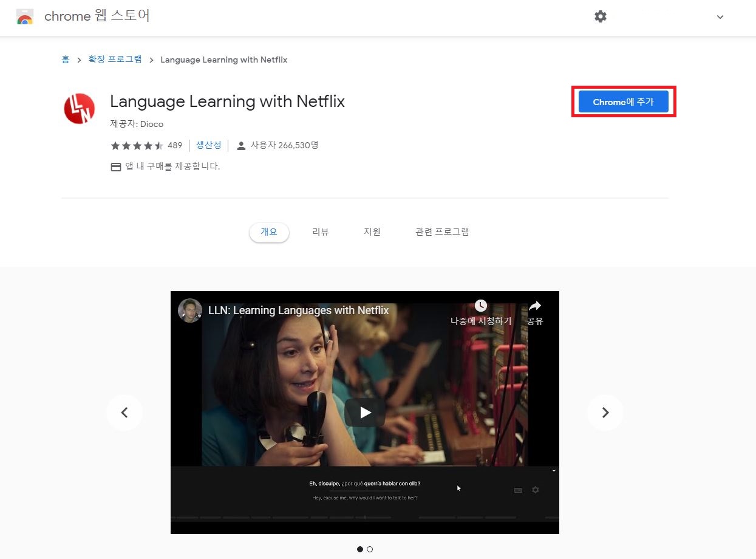This screenshot has height=559, width=756.
Task: Show the next screenshot with right arrow
Action: (x=605, y=413)
